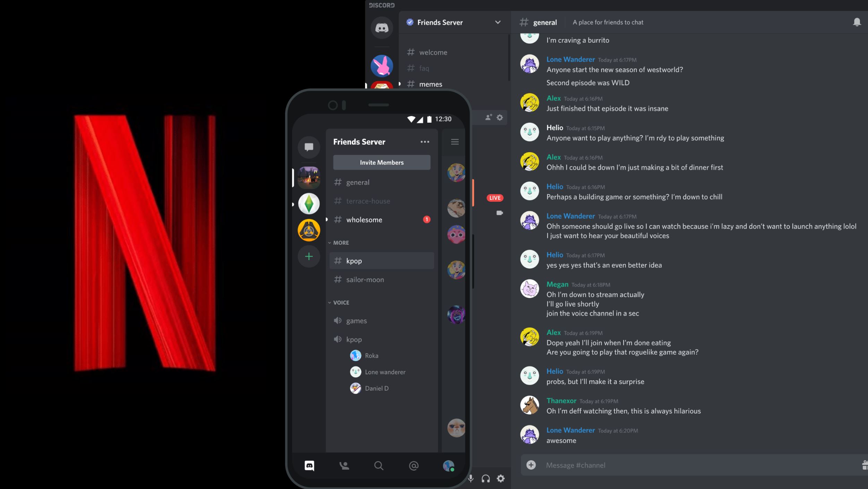Toggle the LIVE stream indicator badge

(x=494, y=197)
